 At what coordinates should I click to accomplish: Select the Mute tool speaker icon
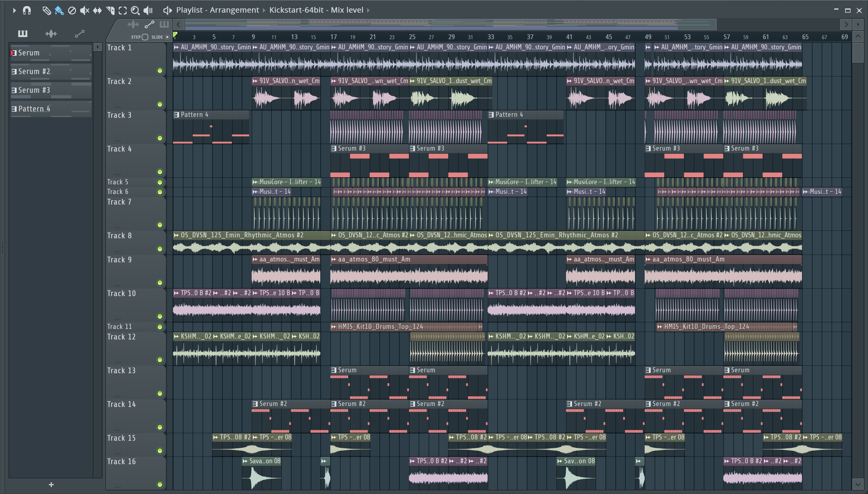(84, 11)
